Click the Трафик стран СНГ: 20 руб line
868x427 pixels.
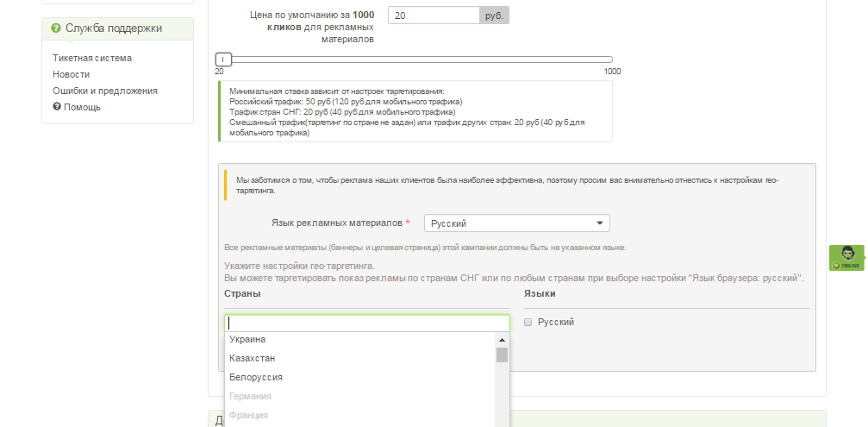pos(342,112)
